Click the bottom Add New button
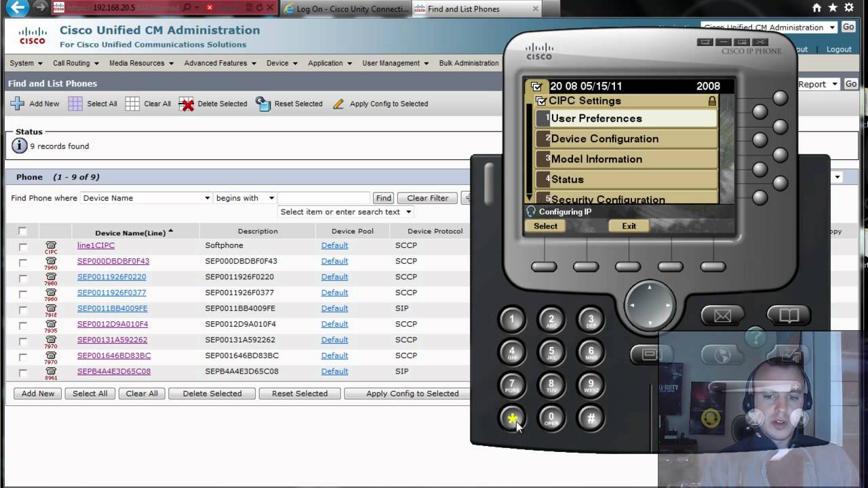This screenshot has height=488, width=868. pyautogui.click(x=38, y=393)
